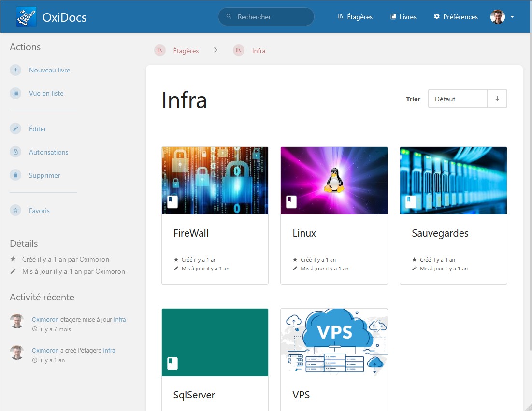Open Livres in the top navigation
This screenshot has height=411, width=532.
click(x=403, y=17)
